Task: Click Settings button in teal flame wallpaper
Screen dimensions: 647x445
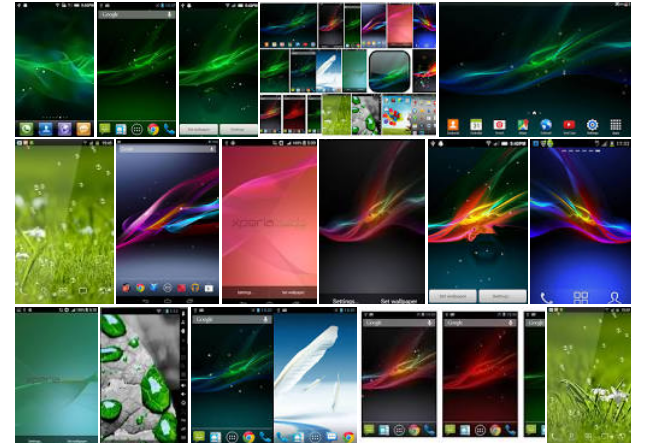Action: point(502,296)
